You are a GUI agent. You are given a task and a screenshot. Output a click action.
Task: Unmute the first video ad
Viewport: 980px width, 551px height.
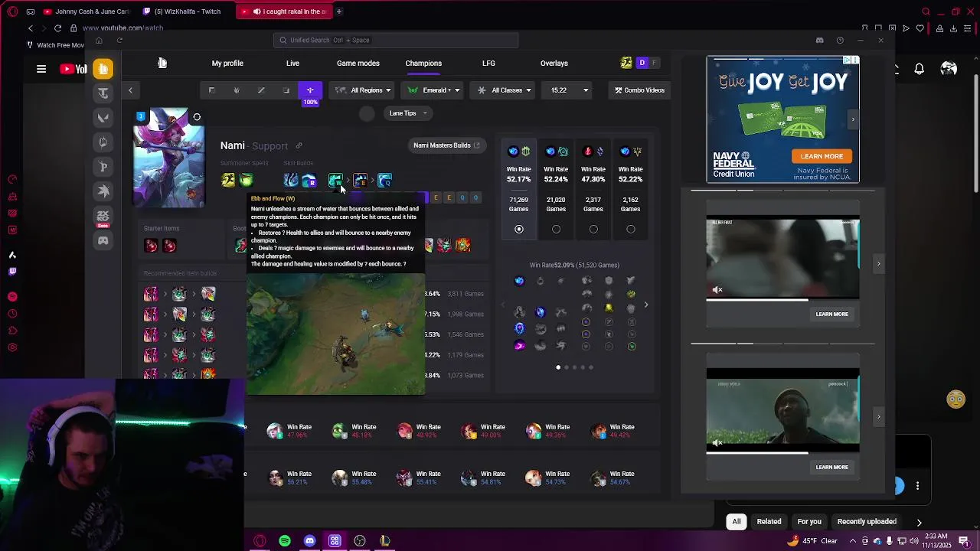(x=717, y=290)
